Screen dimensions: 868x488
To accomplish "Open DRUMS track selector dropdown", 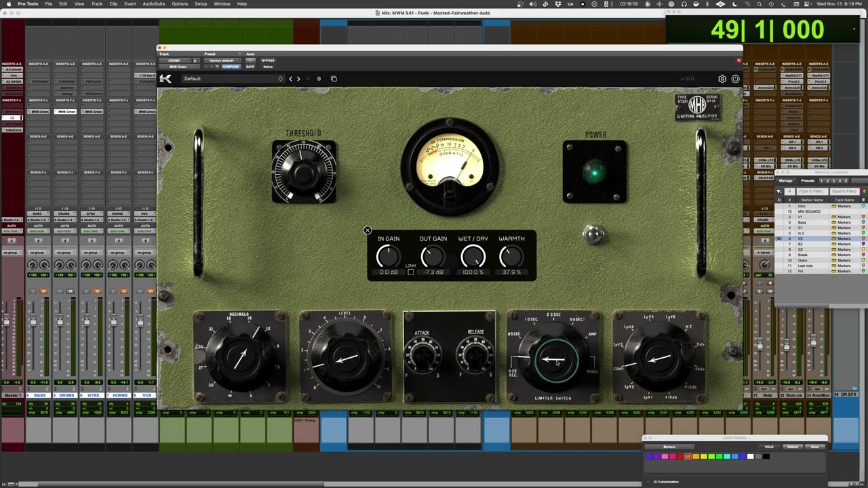I will pos(175,60).
